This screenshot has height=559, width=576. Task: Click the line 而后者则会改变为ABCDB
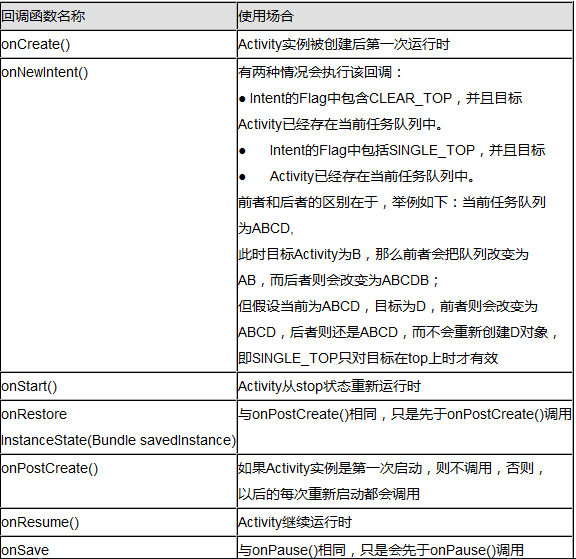point(338,280)
